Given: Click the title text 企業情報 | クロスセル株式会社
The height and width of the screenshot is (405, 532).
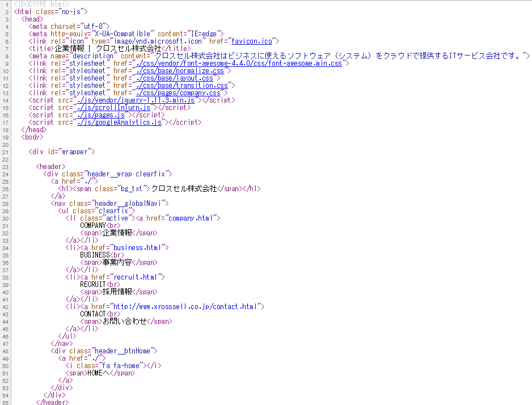Looking at the screenshot, I should tap(108, 49).
